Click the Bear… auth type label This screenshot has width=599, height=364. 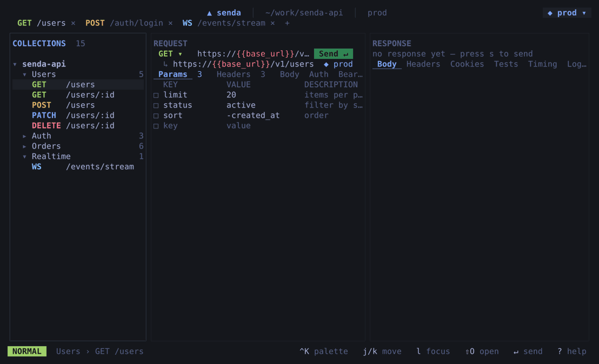point(350,75)
